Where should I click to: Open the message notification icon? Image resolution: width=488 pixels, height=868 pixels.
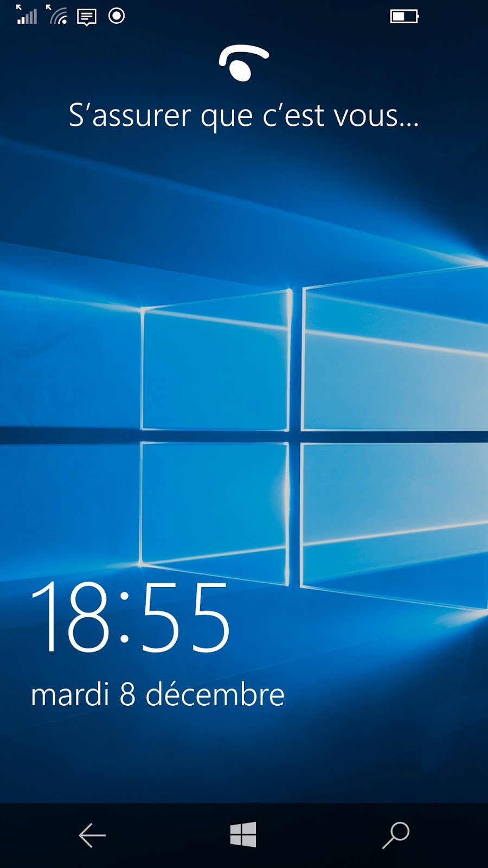coord(87,17)
